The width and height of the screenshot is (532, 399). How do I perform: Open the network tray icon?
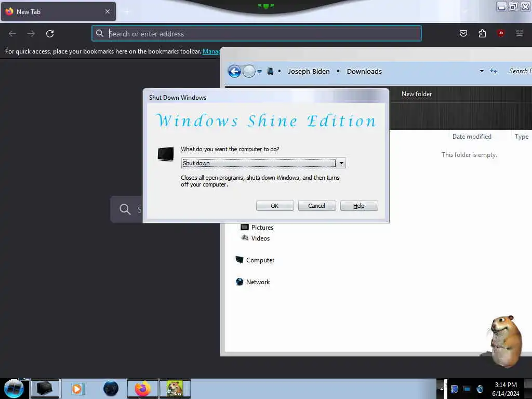point(467,389)
